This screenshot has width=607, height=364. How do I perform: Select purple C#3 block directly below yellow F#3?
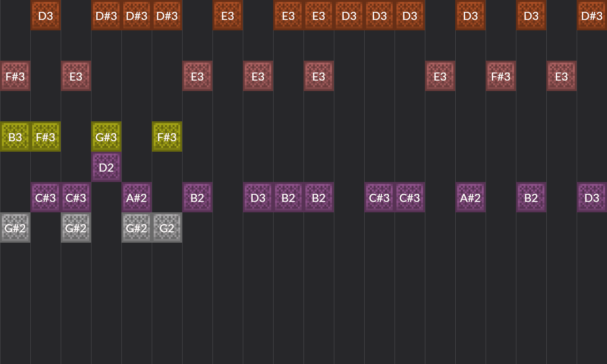pos(46,197)
